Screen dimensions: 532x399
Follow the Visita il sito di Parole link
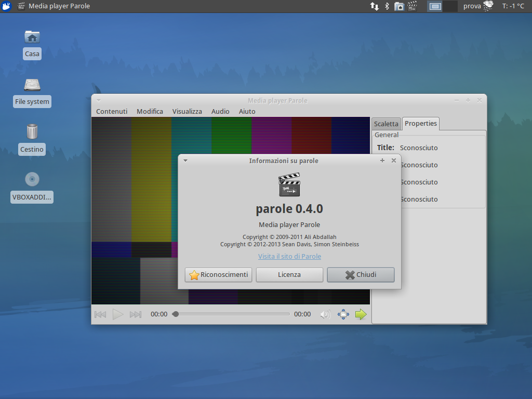[x=289, y=256]
